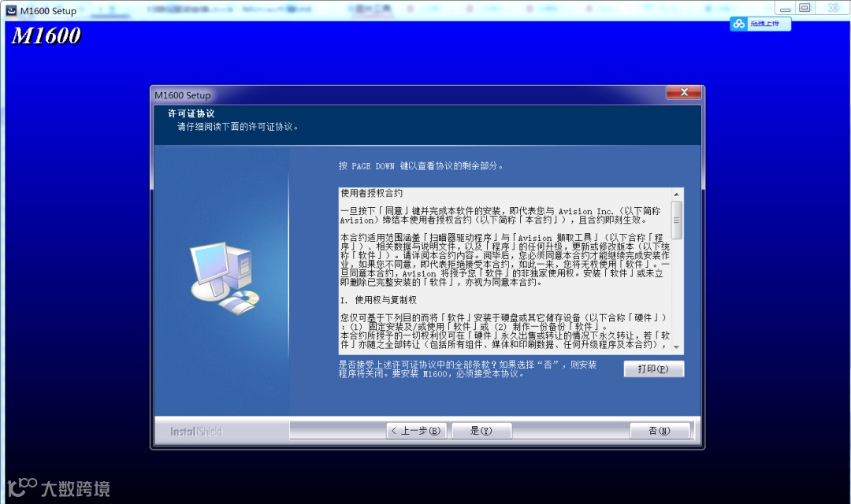Click the 是(Y) button to accept the license
851x504 pixels.
481,431
